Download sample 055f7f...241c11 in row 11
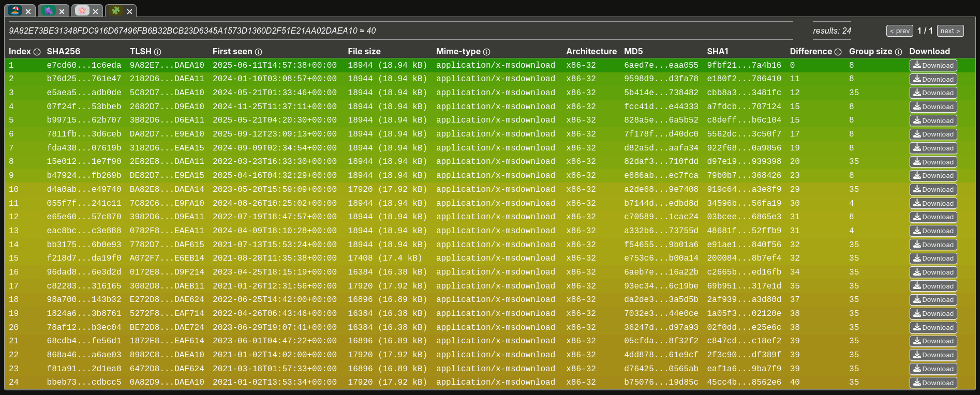This screenshot has width=980, height=395. 933,203
